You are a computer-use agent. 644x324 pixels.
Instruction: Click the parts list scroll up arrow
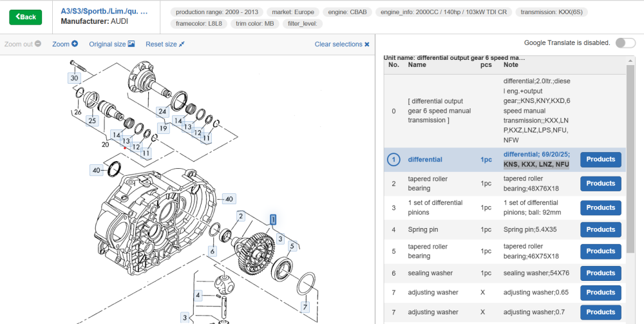pos(630,61)
